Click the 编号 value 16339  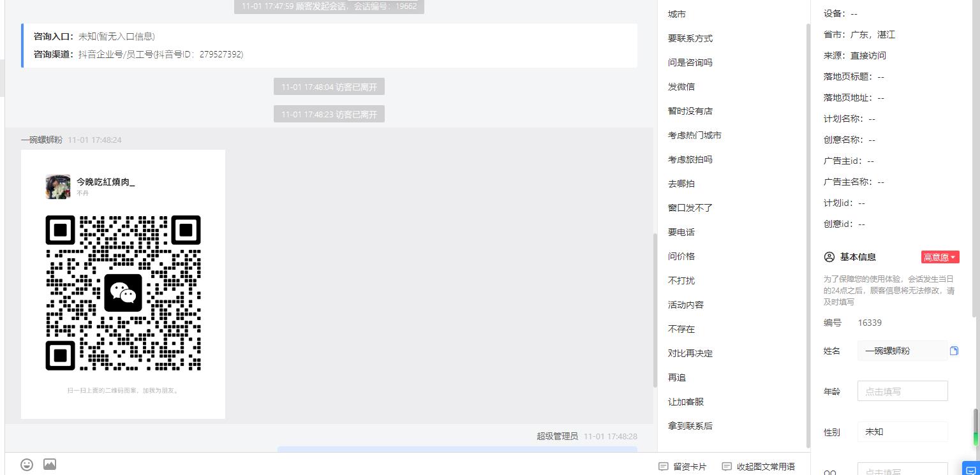[x=870, y=323]
